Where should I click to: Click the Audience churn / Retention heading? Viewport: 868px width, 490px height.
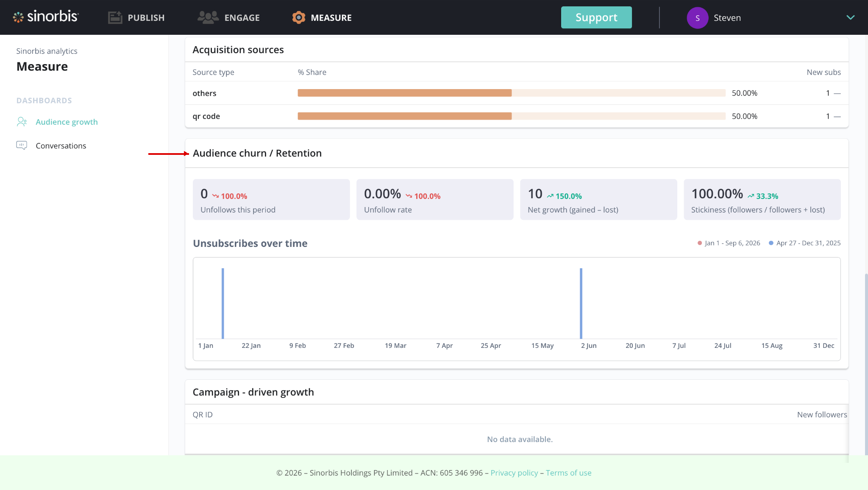click(x=257, y=153)
